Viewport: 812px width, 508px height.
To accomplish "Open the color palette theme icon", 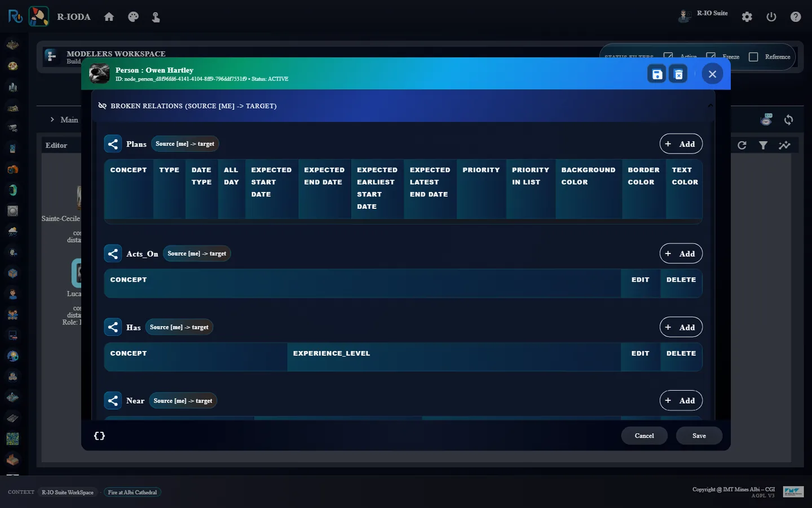I will pos(133,17).
